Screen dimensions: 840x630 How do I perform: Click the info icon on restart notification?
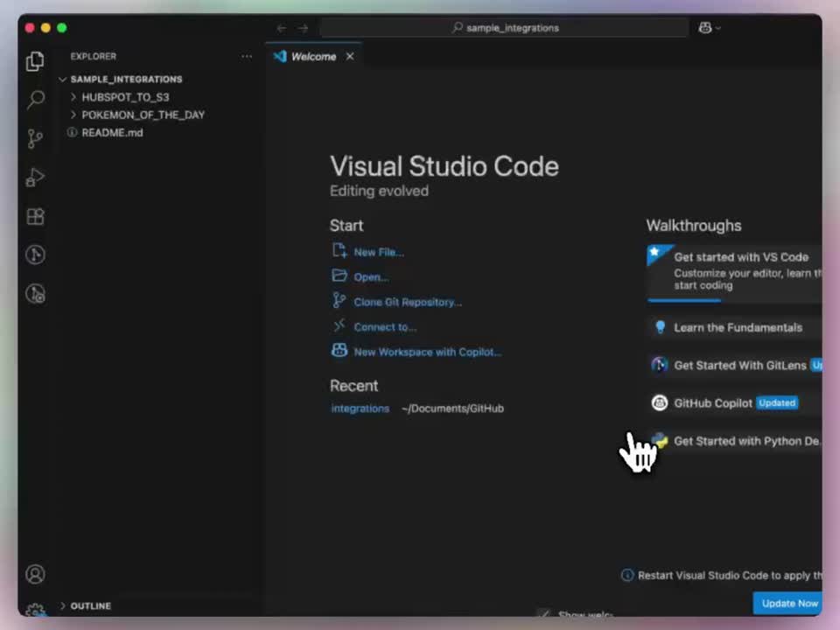[626, 576]
